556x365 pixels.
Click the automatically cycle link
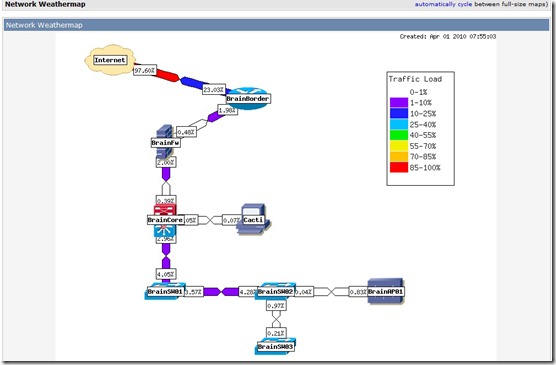pos(443,4)
